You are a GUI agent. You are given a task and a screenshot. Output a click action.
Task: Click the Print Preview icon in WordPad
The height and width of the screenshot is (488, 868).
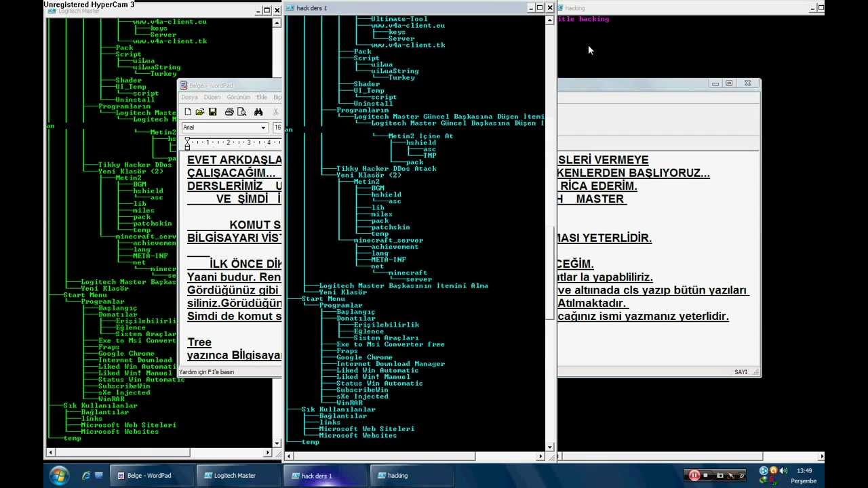click(x=241, y=111)
